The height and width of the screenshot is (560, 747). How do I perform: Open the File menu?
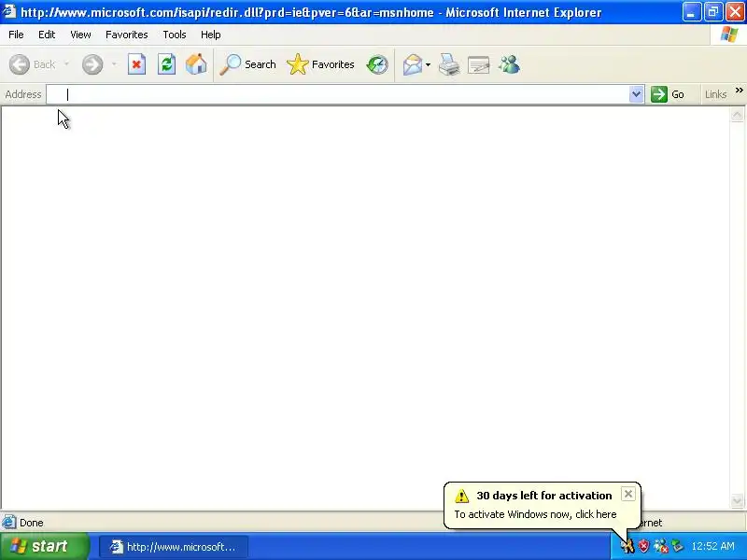16,35
